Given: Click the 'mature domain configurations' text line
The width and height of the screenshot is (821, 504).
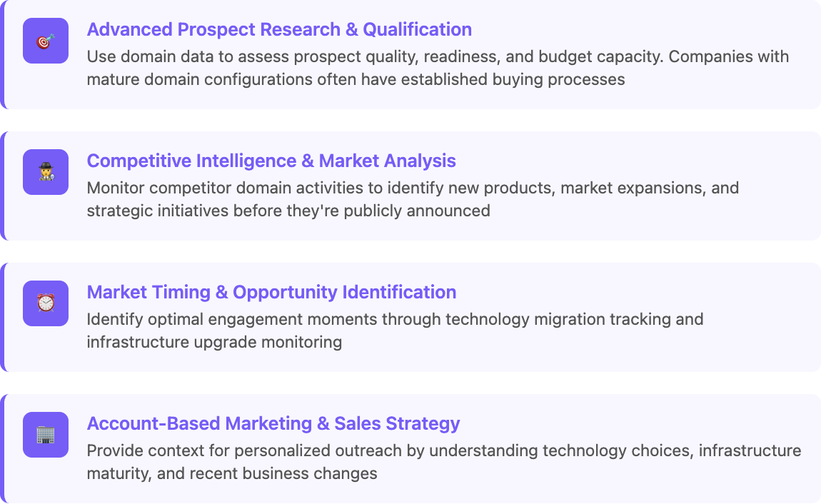Looking at the screenshot, I should coord(356,79).
